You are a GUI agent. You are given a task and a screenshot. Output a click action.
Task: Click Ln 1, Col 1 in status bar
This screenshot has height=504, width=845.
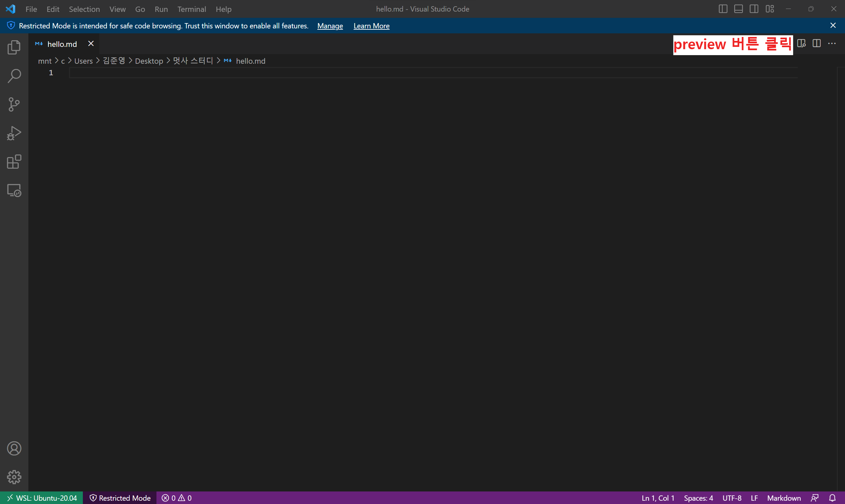click(658, 498)
